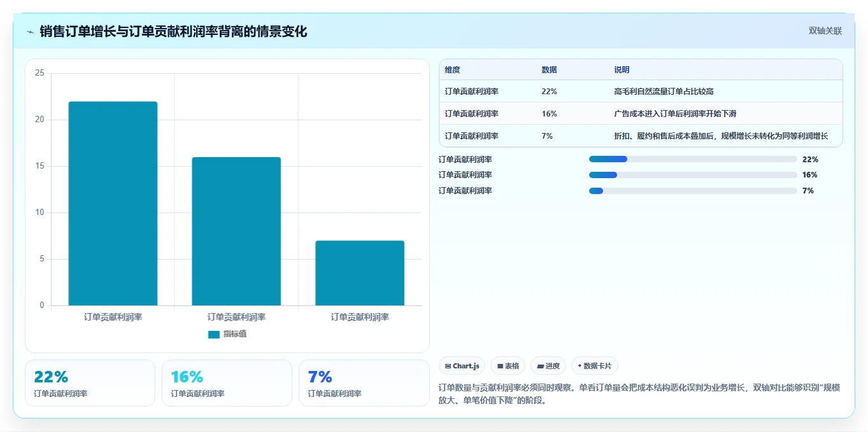Click the text 广告成本进入订单后利润率开始下滑

(x=675, y=114)
